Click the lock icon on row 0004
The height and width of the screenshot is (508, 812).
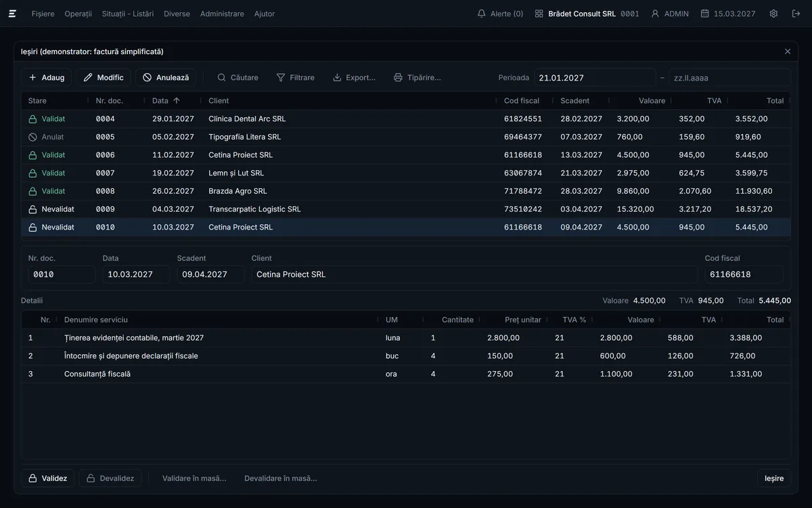pos(32,119)
